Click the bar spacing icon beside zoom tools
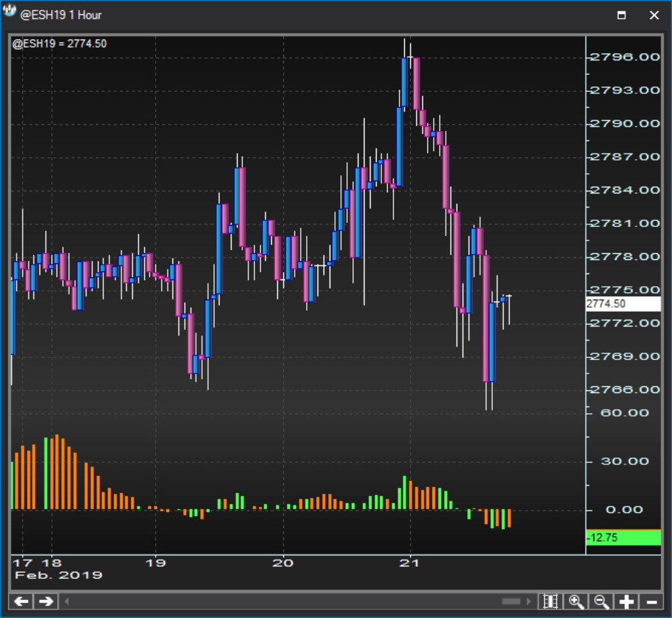 click(x=550, y=601)
